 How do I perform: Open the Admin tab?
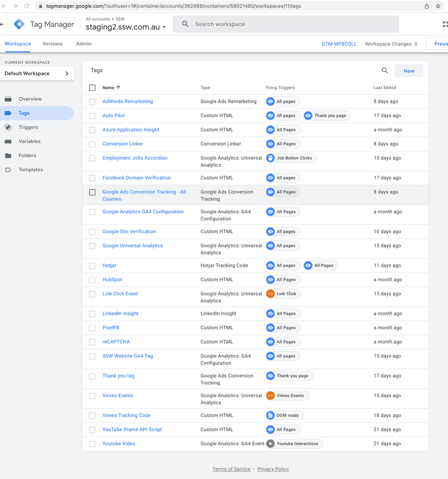click(x=84, y=44)
